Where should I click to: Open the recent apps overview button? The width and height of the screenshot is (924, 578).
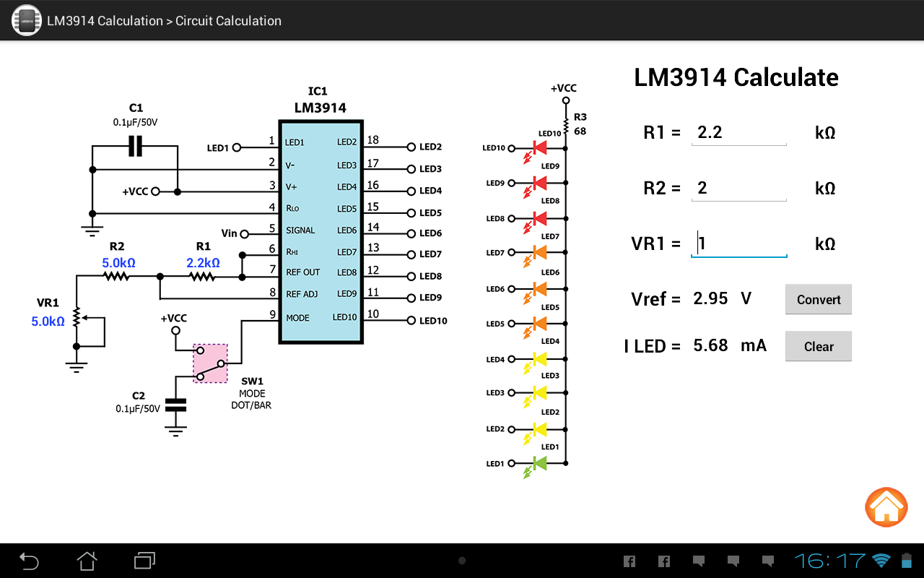point(144,560)
